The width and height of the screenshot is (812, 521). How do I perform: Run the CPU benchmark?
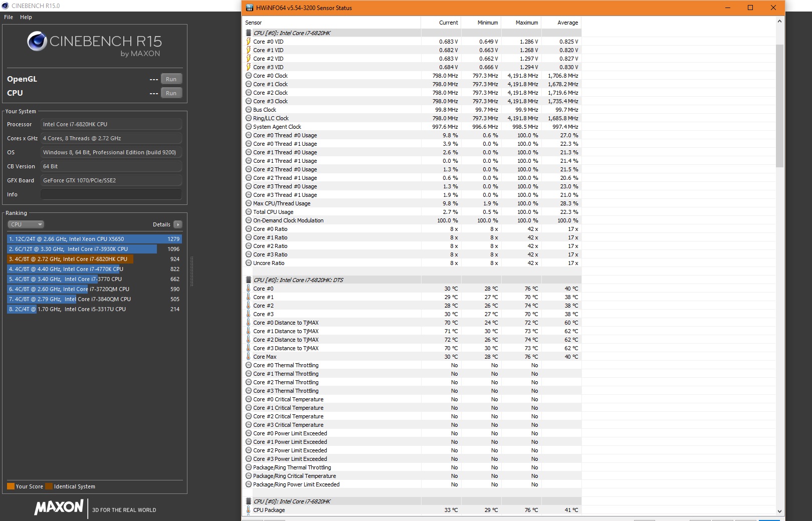point(171,93)
